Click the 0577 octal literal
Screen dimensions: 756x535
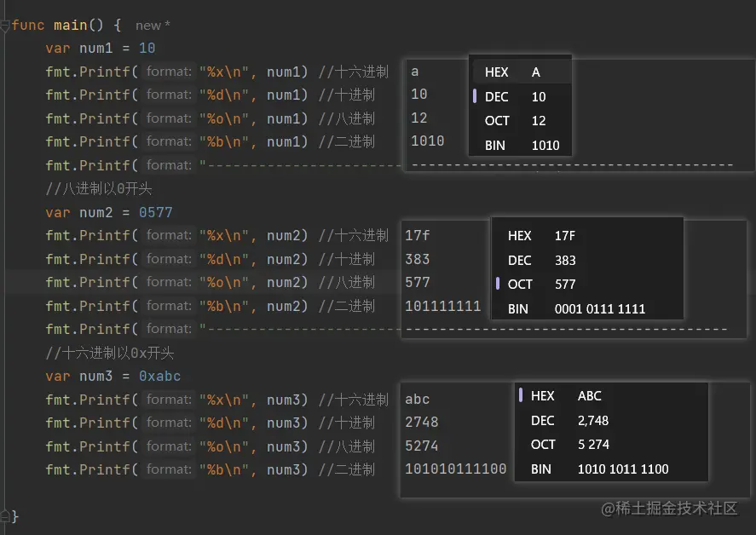[156, 212]
